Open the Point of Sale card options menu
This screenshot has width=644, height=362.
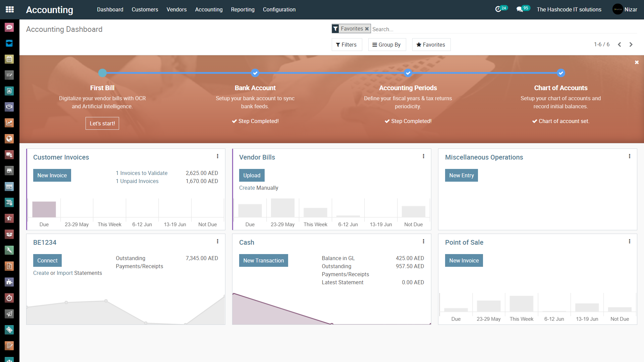coord(629,241)
